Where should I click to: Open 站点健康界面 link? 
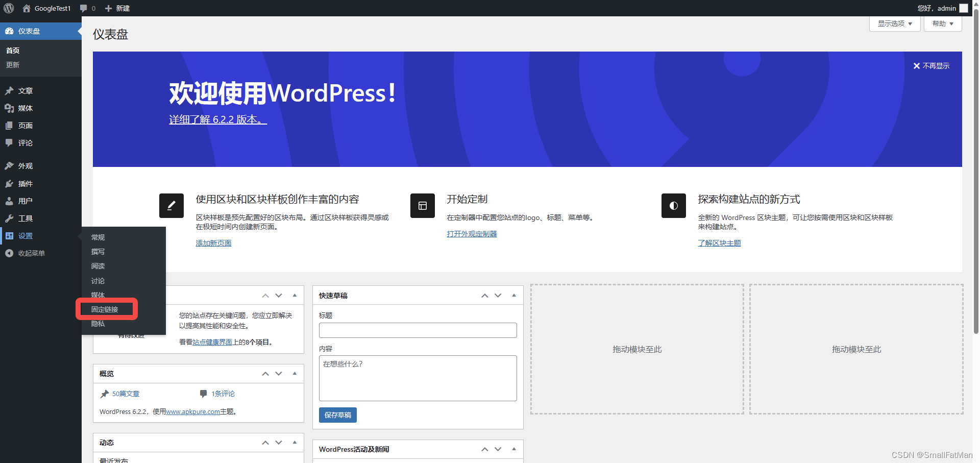tap(212, 342)
